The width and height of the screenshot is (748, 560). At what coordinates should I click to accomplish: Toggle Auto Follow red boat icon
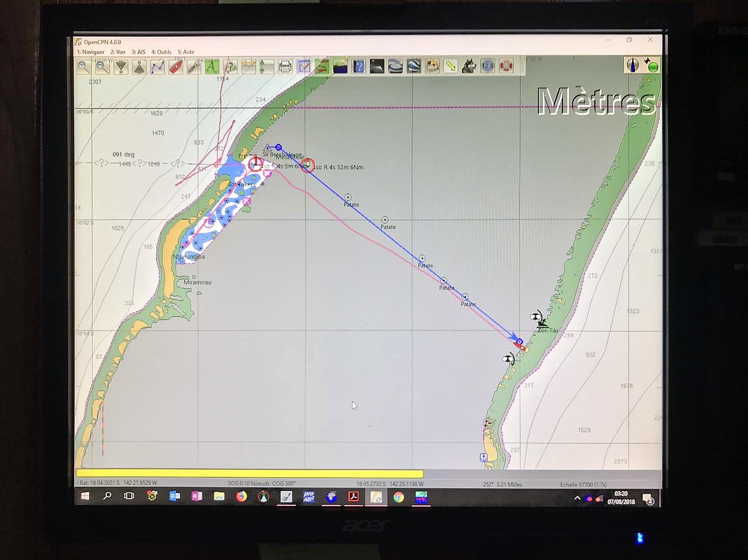point(176,67)
